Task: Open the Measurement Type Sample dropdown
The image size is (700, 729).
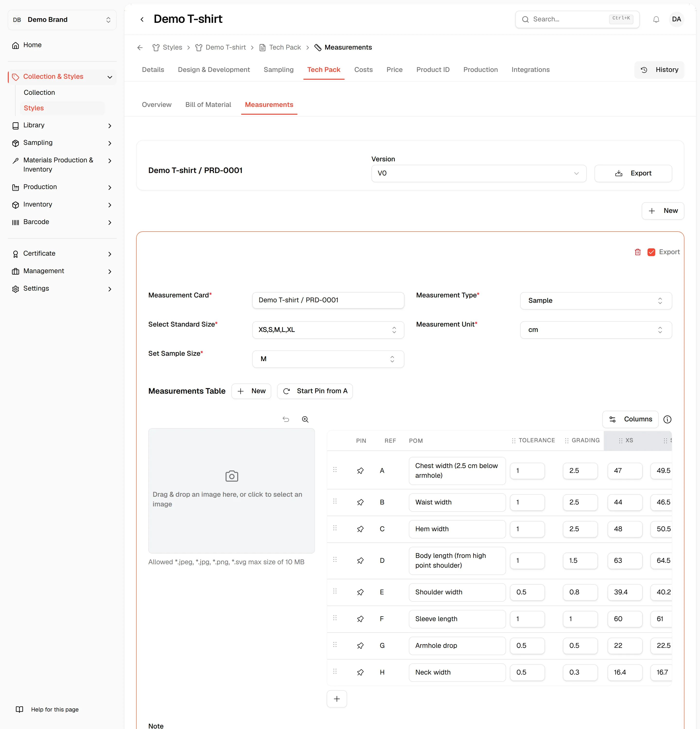Action: 596,301
